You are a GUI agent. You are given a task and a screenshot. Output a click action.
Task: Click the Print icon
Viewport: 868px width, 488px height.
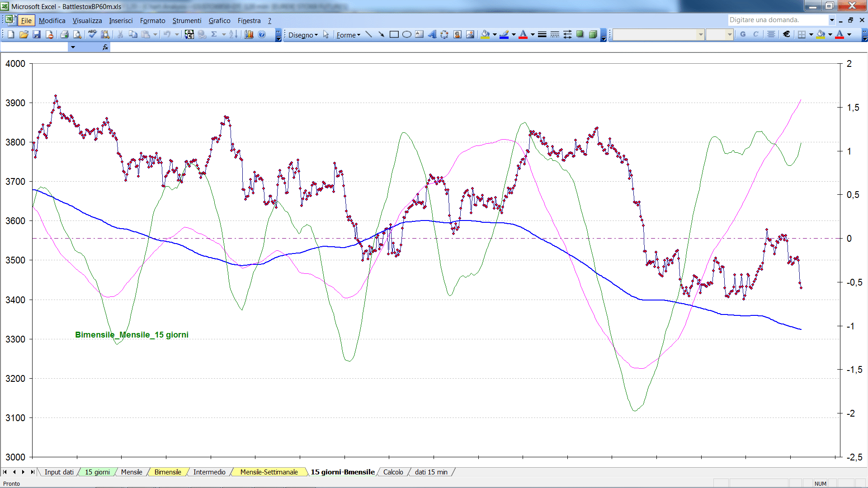pyautogui.click(x=64, y=34)
